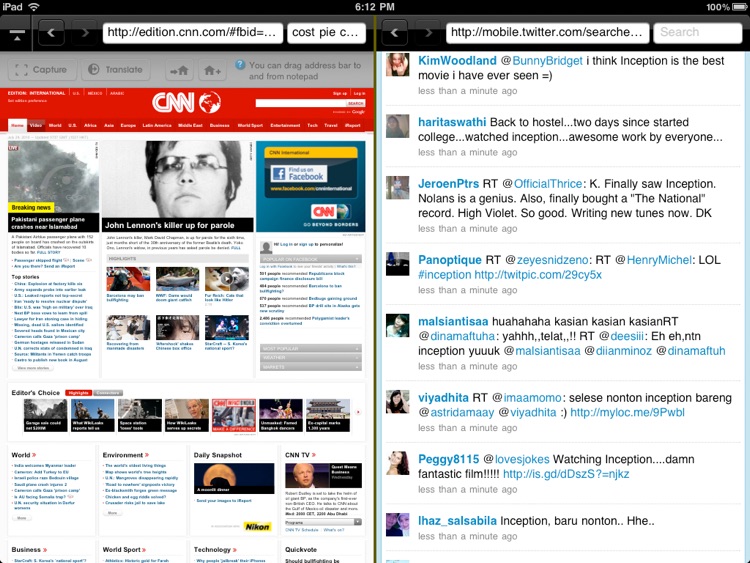This screenshot has height=563, width=750.
Task: Click the play icon on the cat video thumbnail
Action: 228,279
